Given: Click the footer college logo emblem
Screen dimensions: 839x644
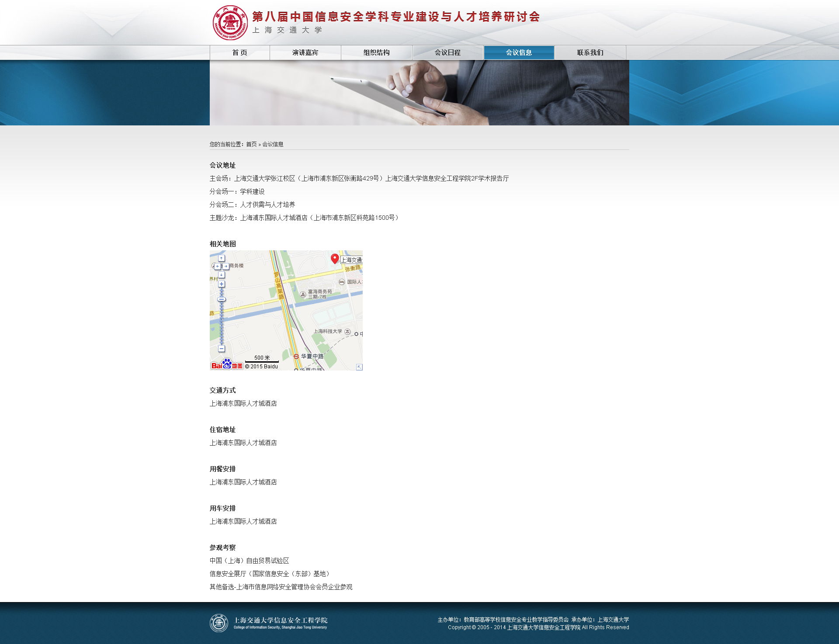Looking at the screenshot, I should tap(219, 623).
